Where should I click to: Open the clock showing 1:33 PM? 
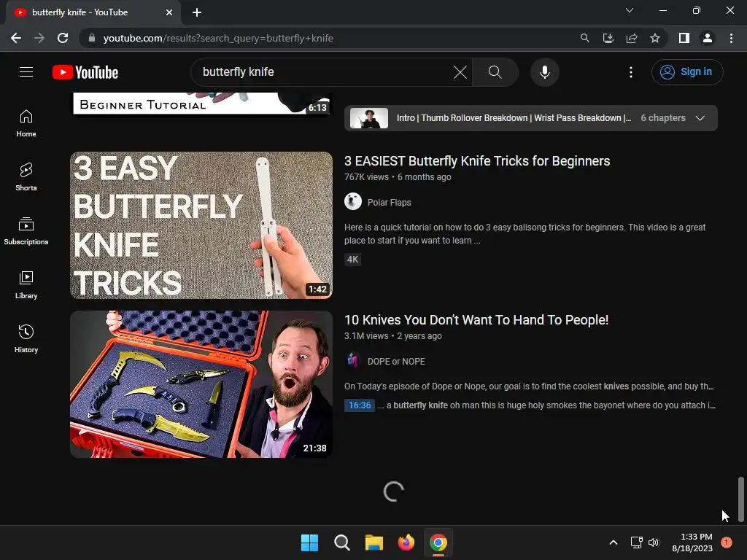(x=692, y=542)
